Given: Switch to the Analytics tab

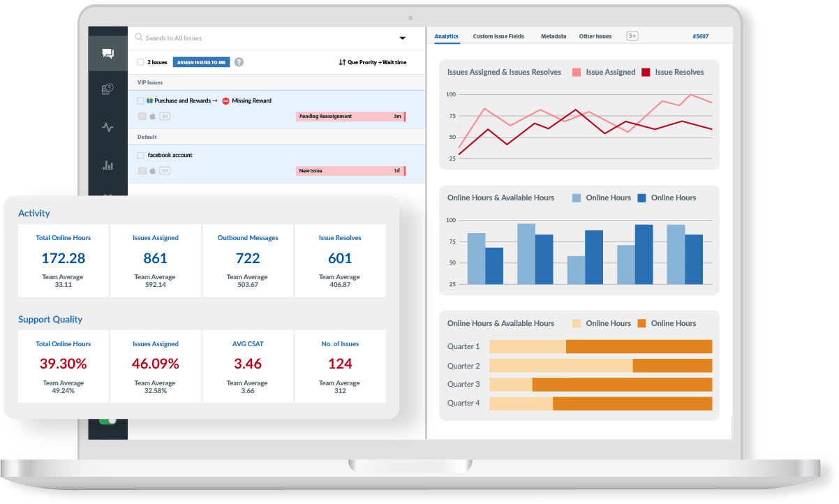Looking at the screenshot, I should [446, 36].
